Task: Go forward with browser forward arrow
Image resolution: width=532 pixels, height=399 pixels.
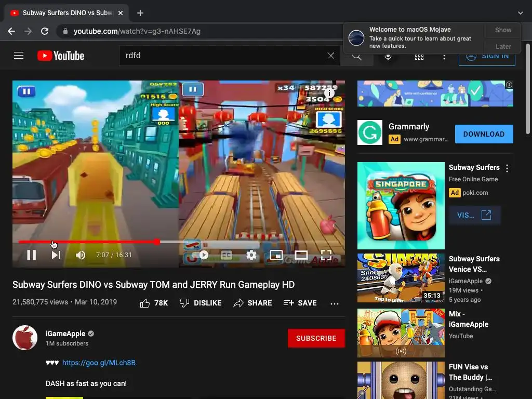Action: 28,31
